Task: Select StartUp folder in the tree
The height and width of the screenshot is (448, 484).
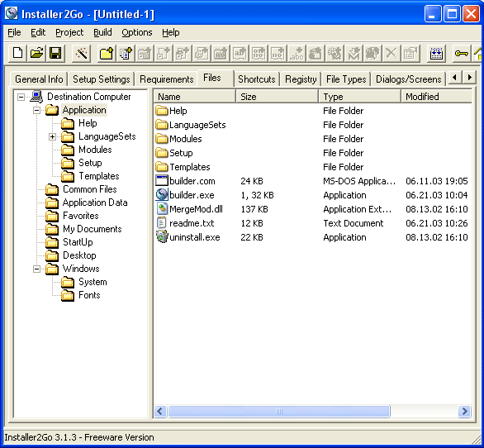Action: point(78,242)
